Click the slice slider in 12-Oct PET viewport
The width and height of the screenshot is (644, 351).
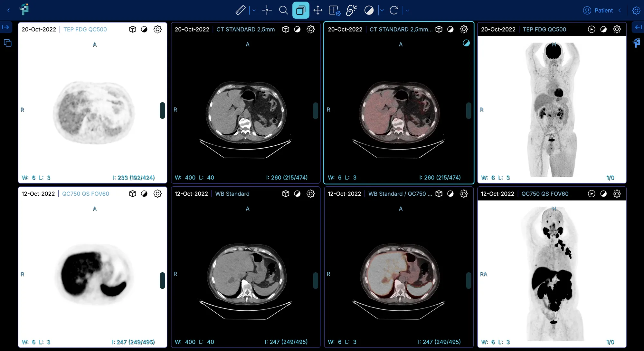(162, 280)
